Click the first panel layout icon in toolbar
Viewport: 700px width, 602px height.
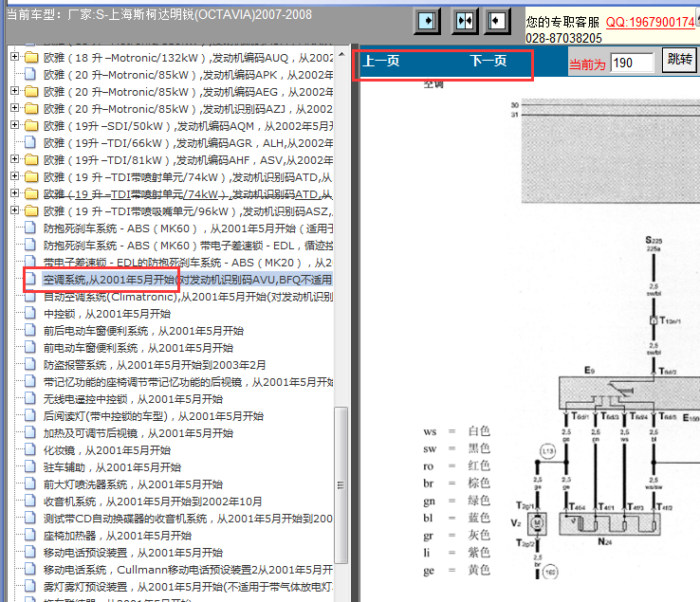tap(428, 21)
